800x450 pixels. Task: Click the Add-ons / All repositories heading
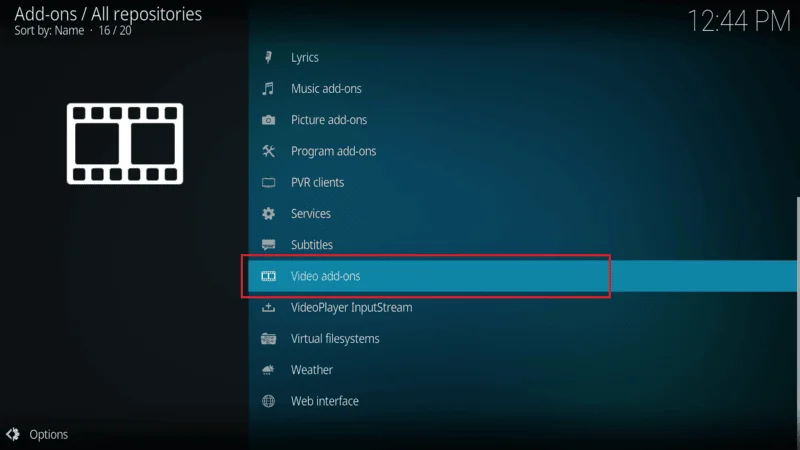coord(108,14)
